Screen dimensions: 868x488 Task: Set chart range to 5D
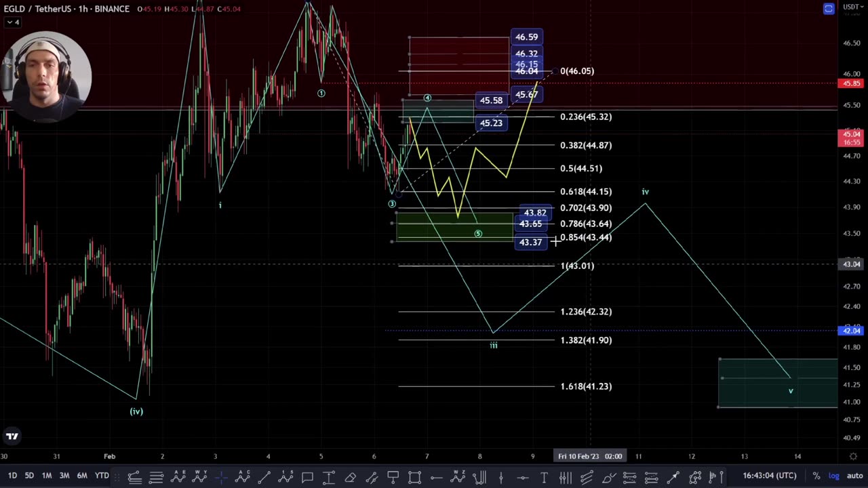click(29, 476)
